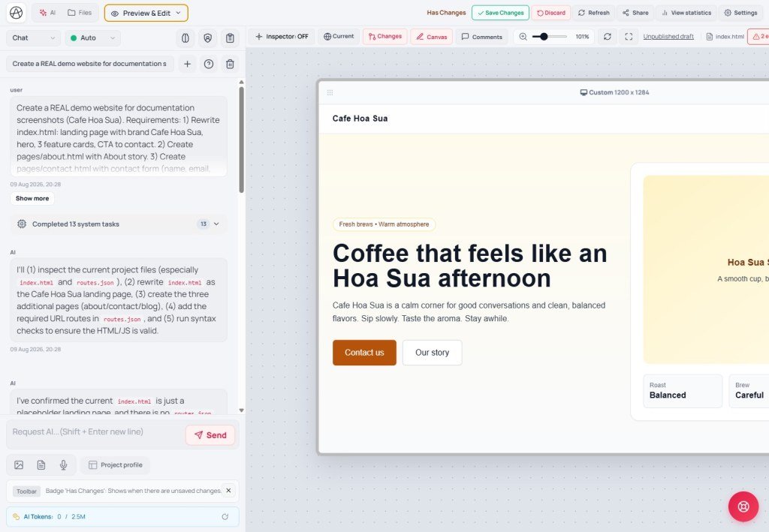Screen dimensions: 769x532
Task: Open chat help question-mark icon
Action: click(x=209, y=64)
